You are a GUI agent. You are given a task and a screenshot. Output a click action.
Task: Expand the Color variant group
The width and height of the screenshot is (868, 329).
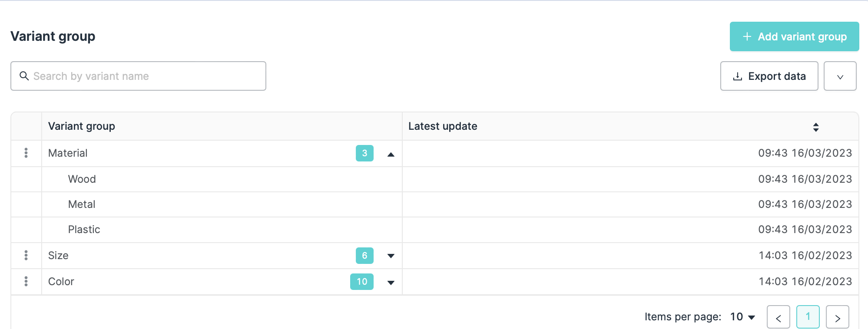(391, 283)
